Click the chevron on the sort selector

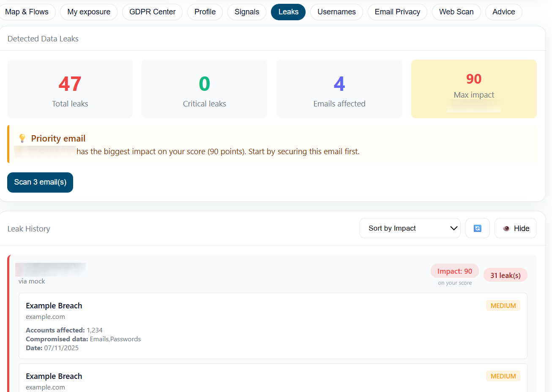454,228
